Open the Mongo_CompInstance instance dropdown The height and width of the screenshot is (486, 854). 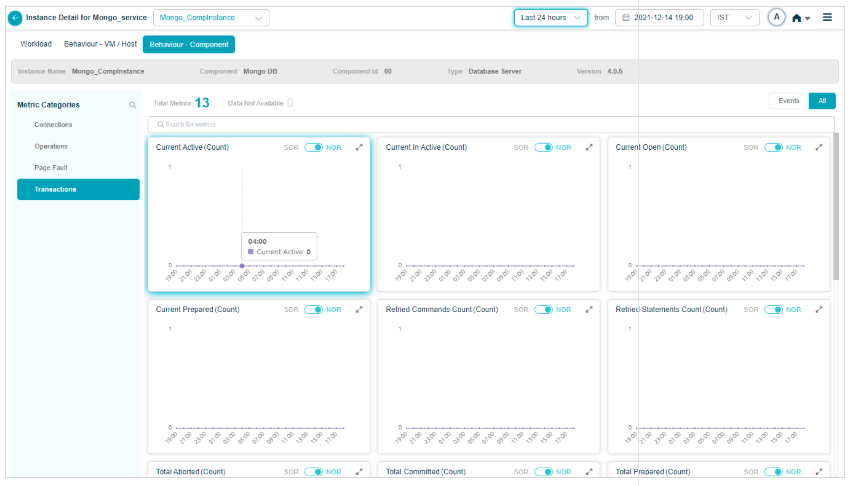click(211, 18)
